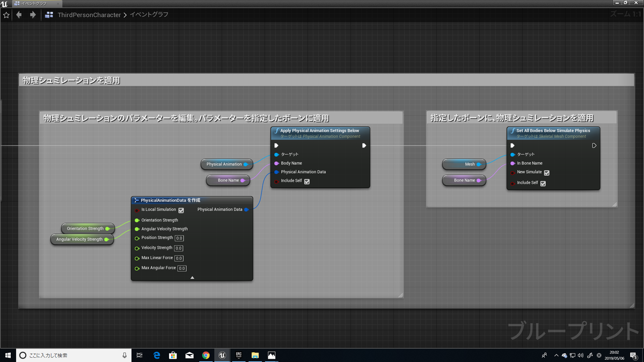Collapse PhysicalAnimationData node with bottom triangle
The width and height of the screenshot is (644, 362).
click(x=192, y=277)
